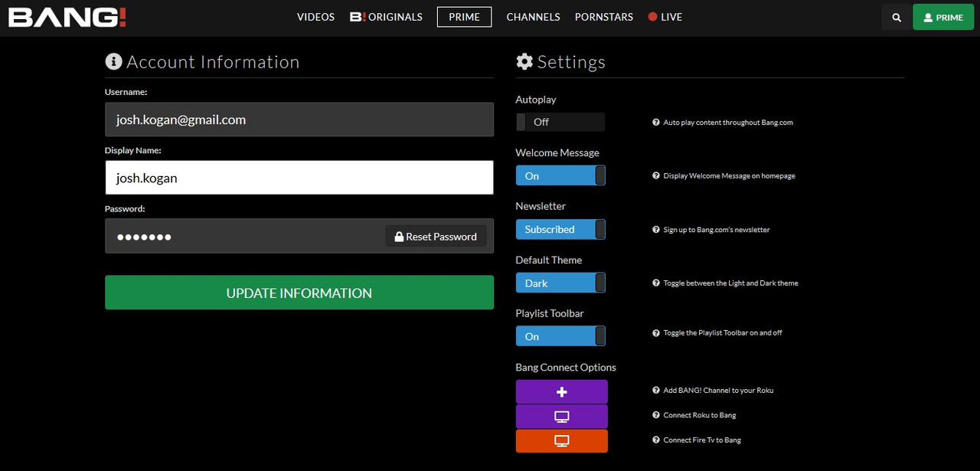Viewport: 980px width, 471px height.
Task: Connect Roku using the purple monitor button
Action: (562, 417)
